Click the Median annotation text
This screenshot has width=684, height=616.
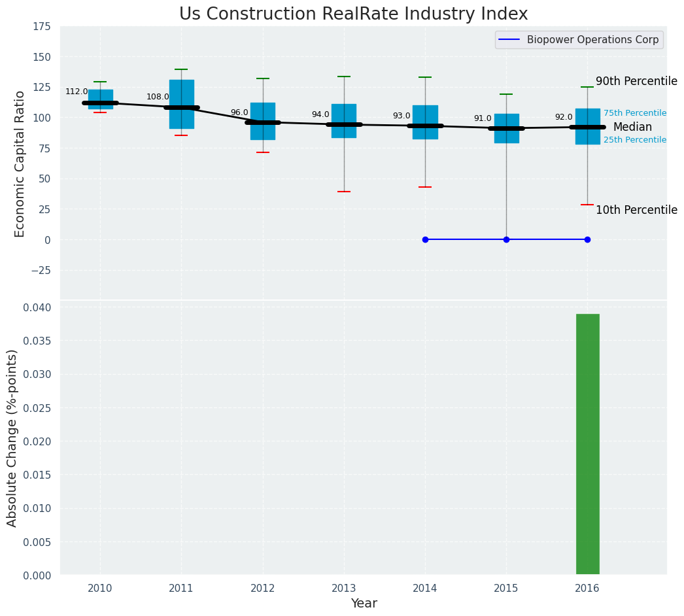[x=632, y=127]
